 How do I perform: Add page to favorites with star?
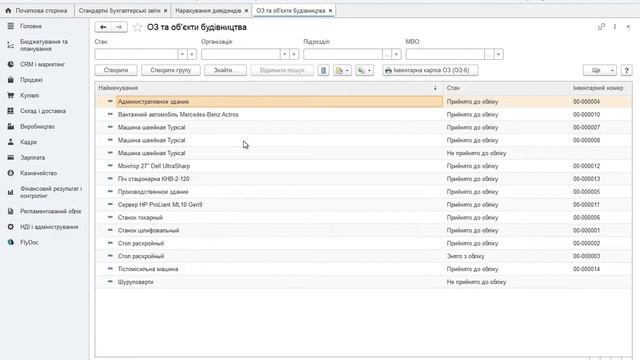pos(138,27)
